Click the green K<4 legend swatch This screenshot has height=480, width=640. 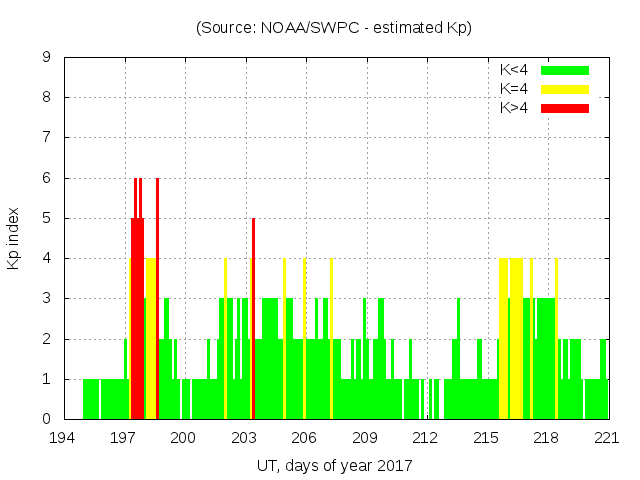pyautogui.click(x=565, y=70)
